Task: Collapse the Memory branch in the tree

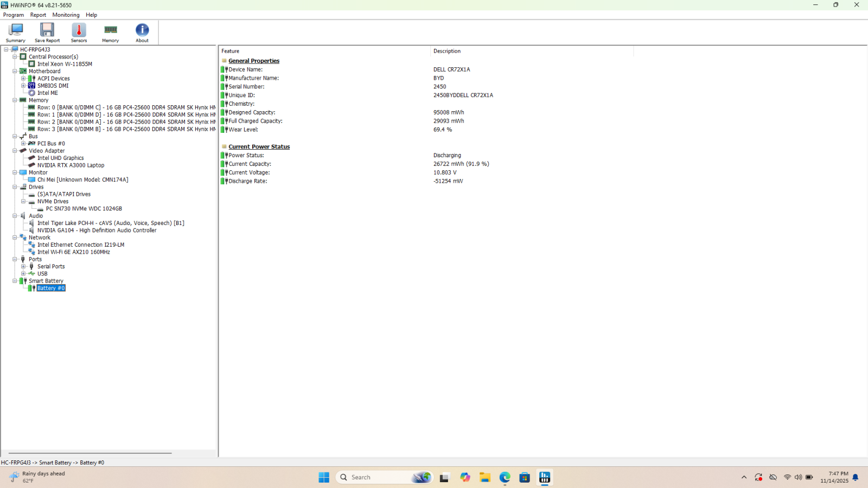Action: [15, 100]
